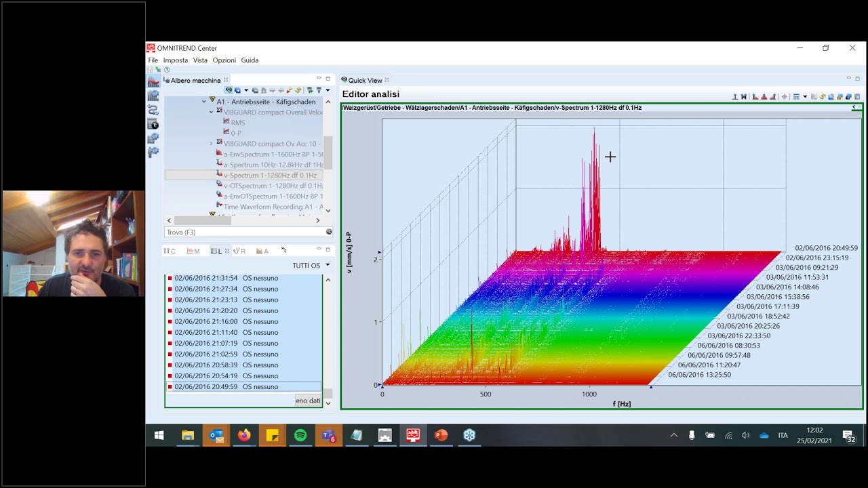Select Time Waveform Recording A1 tree item
This screenshot has width=868, height=488.
[x=273, y=207]
